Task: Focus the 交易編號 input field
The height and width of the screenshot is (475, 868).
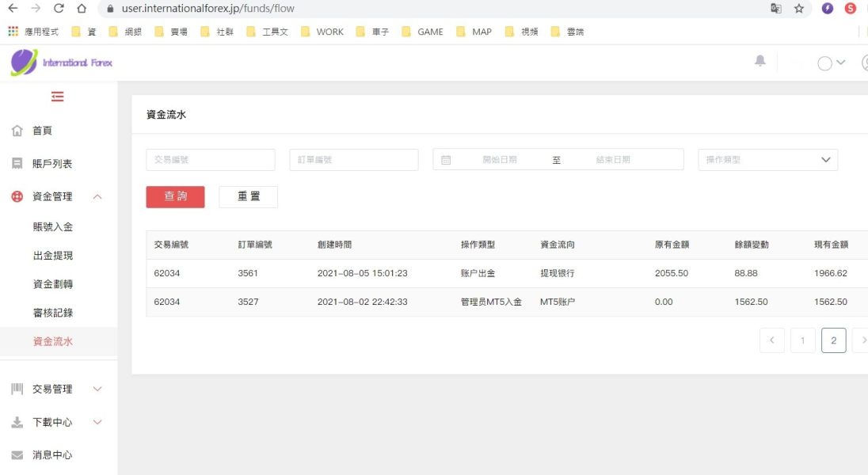Action: (x=211, y=160)
